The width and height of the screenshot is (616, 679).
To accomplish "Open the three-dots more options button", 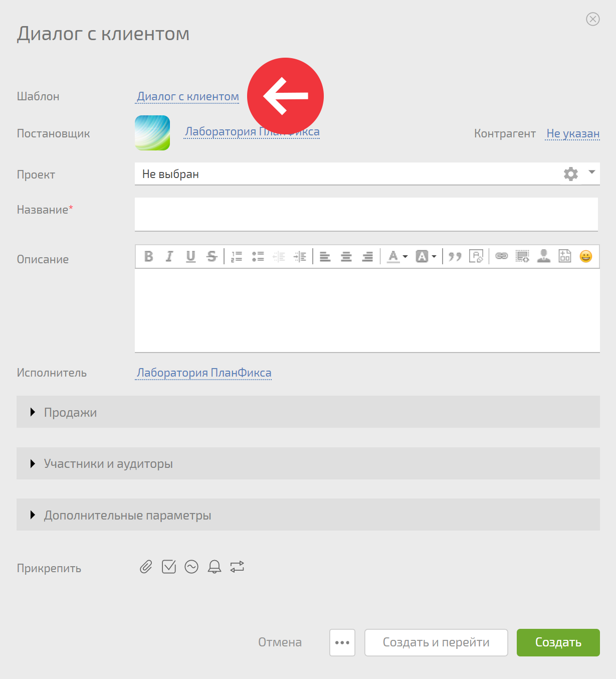I will pyautogui.click(x=342, y=642).
